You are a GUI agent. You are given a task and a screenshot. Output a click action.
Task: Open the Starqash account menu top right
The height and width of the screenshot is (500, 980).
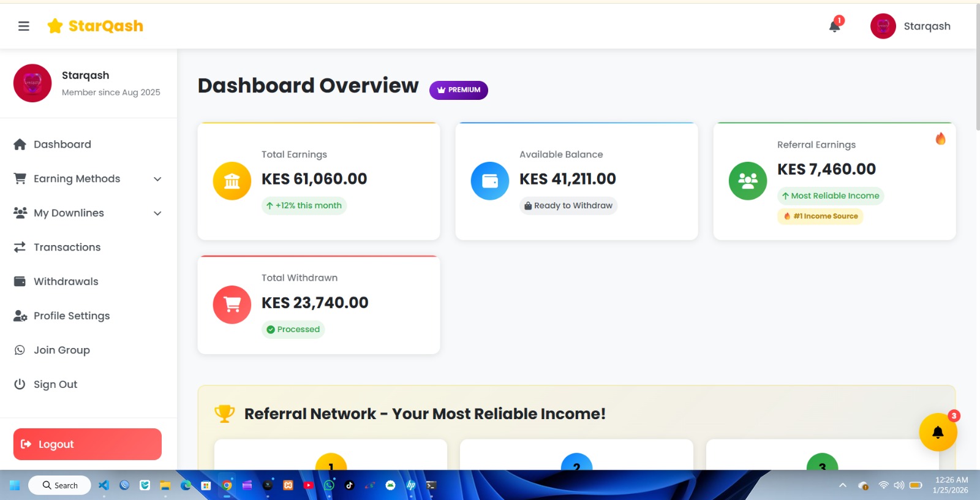[911, 26]
